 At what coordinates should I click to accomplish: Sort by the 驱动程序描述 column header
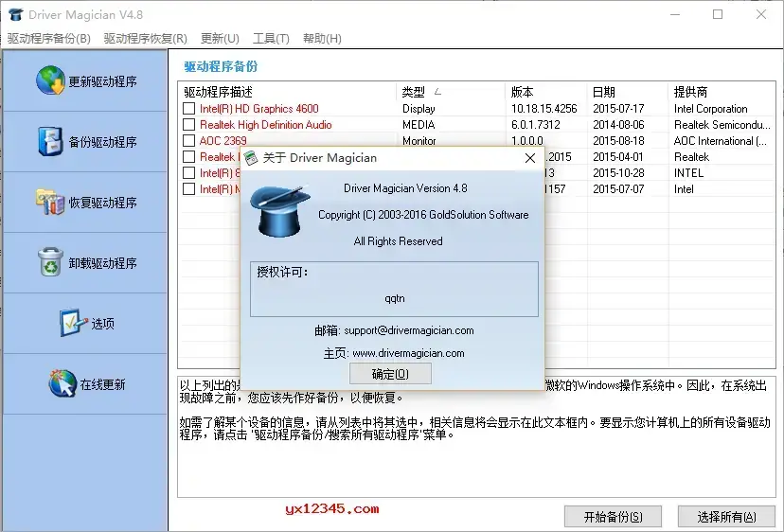(x=289, y=92)
